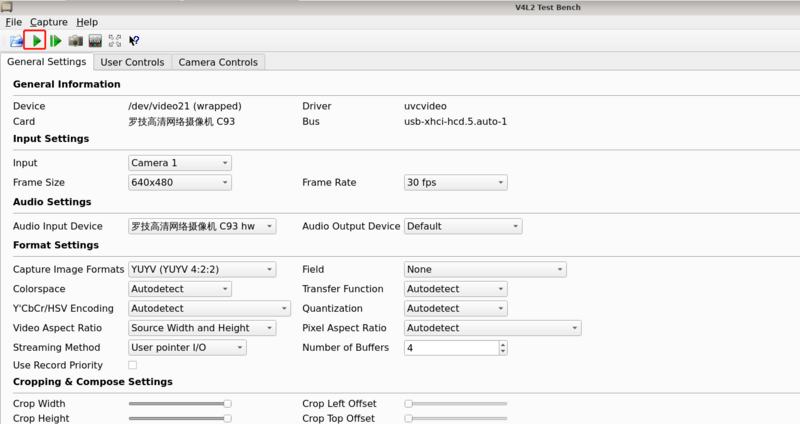Click the Number of Buffers input field
The image size is (800, 424).
click(x=450, y=348)
